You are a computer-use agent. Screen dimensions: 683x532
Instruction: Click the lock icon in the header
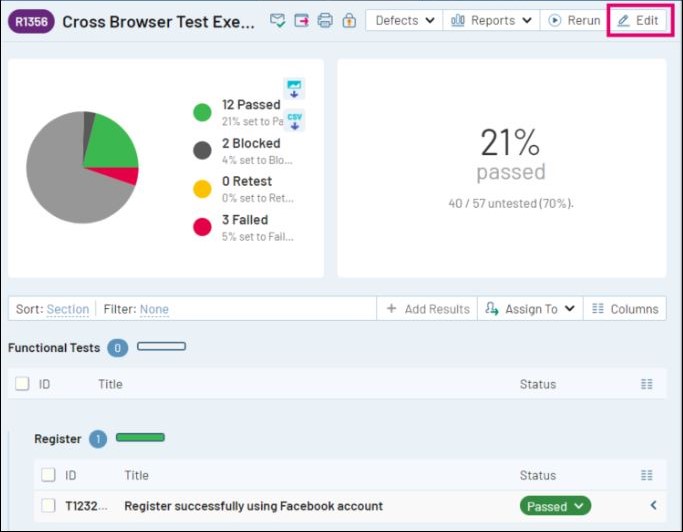click(349, 20)
